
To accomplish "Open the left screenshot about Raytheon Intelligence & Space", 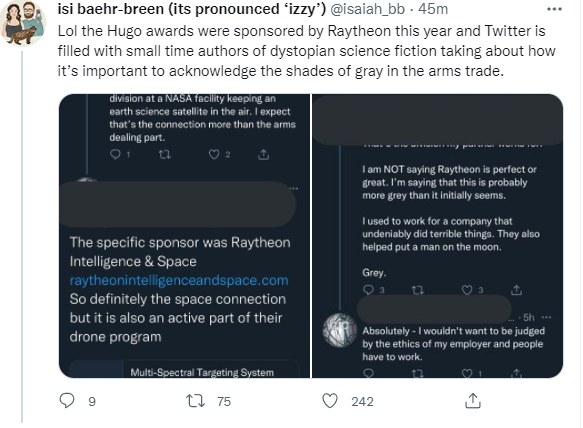I will pos(184,236).
